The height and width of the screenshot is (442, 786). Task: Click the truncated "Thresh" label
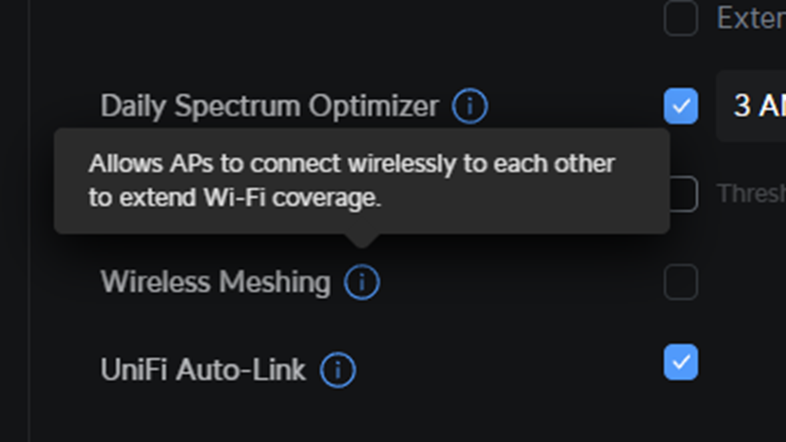[750, 194]
